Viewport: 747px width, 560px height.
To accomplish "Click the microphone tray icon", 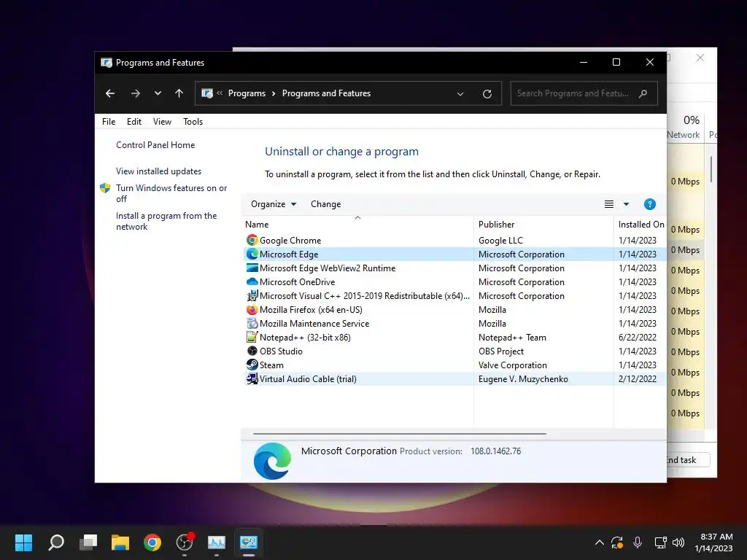I will [x=638, y=542].
